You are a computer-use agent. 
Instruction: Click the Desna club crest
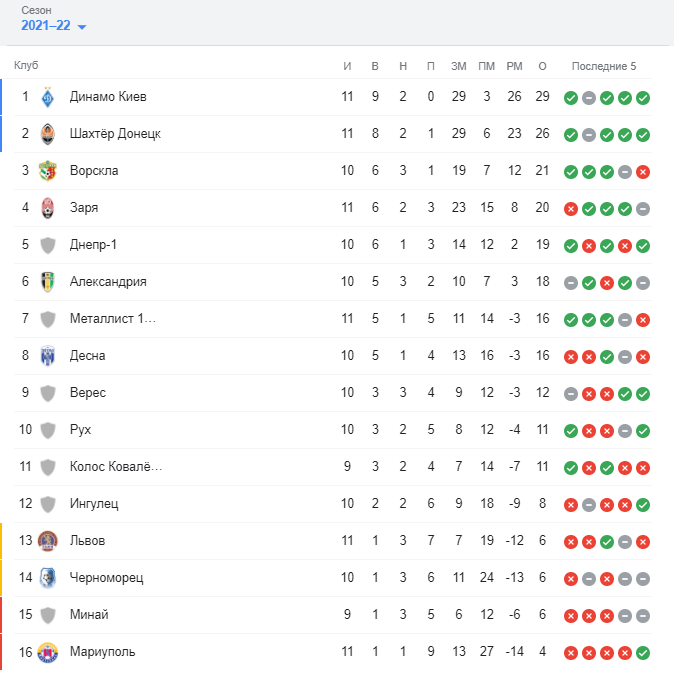(x=48, y=356)
